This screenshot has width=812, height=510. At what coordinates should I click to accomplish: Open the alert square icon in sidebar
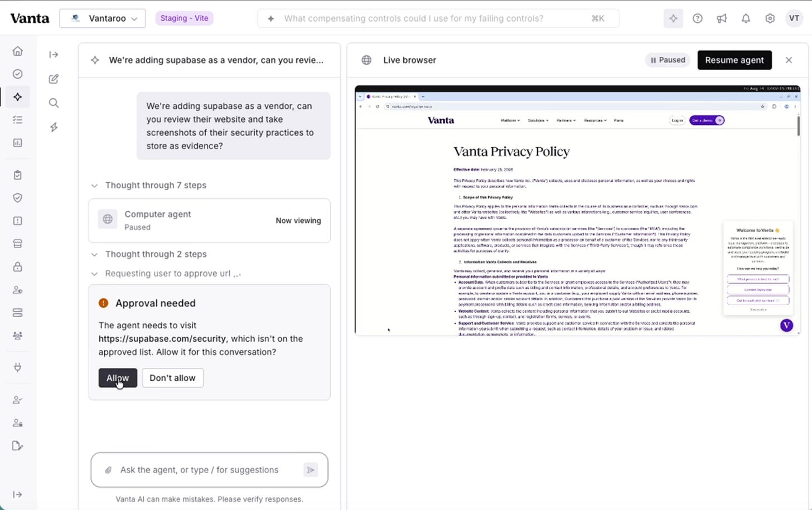tap(18, 221)
